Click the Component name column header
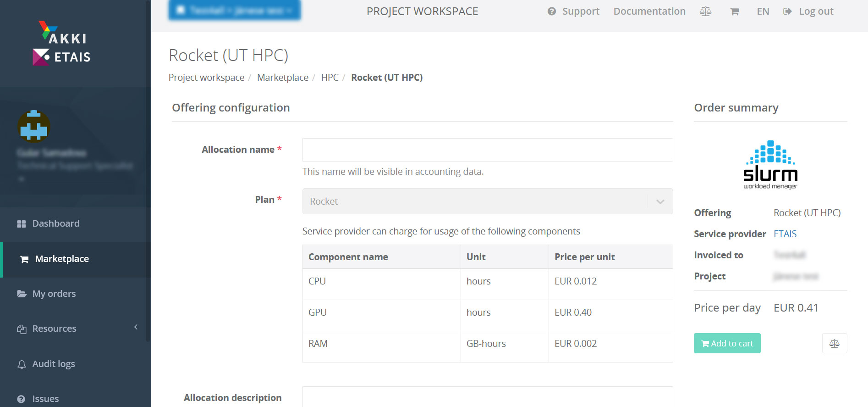Screen dimensions: 868x407 tap(381, 257)
